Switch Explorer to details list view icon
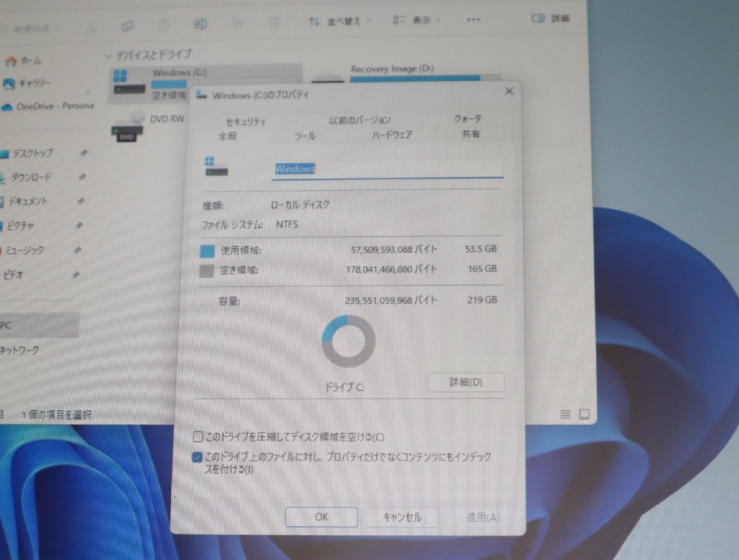 pos(565,414)
